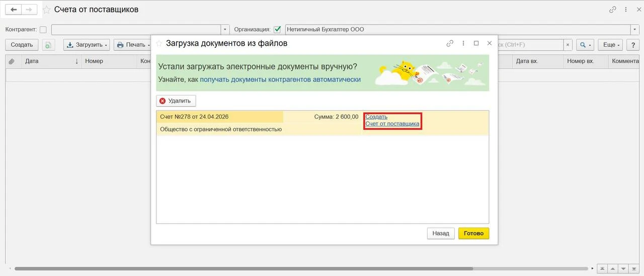Viewport: 644px width, 276px height.
Task: Focus the Контрагент input field
Action: (x=136, y=30)
